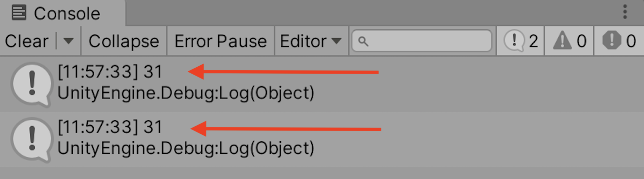Viewport: 644px width, 179px height.
Task: Select first log message text line
Action: (x=110, y=72)
